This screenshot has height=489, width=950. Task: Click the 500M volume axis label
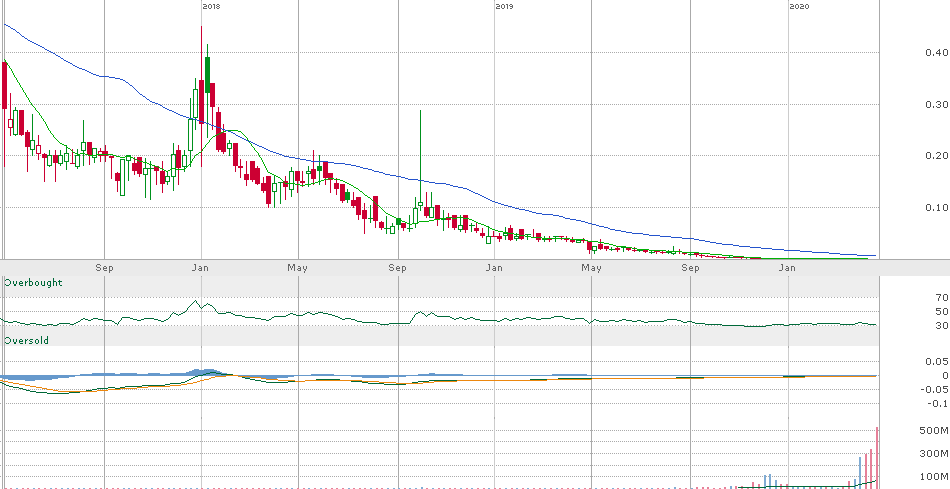coord(934,431)
